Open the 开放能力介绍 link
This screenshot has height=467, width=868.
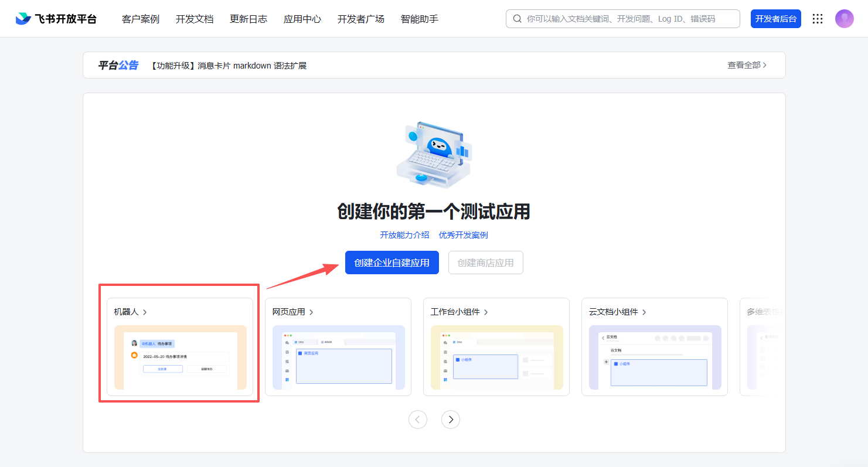(404, 235)
